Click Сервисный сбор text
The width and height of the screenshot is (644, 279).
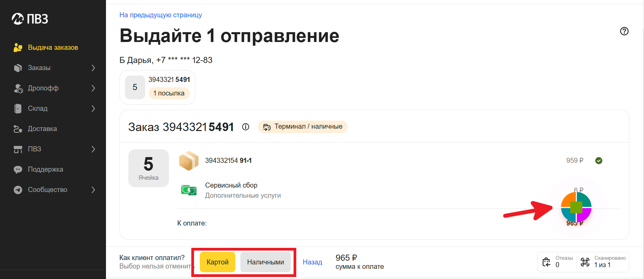point(231,185)
